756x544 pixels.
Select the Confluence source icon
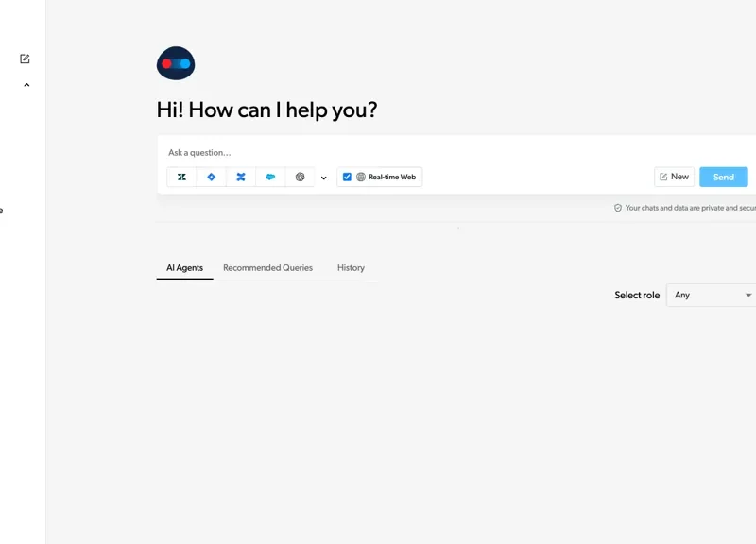pos(241,177)
